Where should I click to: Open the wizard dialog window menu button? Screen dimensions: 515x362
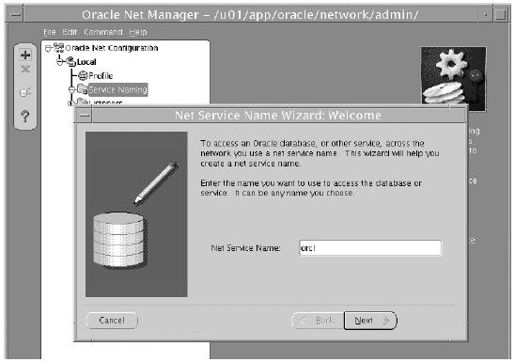(x=85, y=116)
